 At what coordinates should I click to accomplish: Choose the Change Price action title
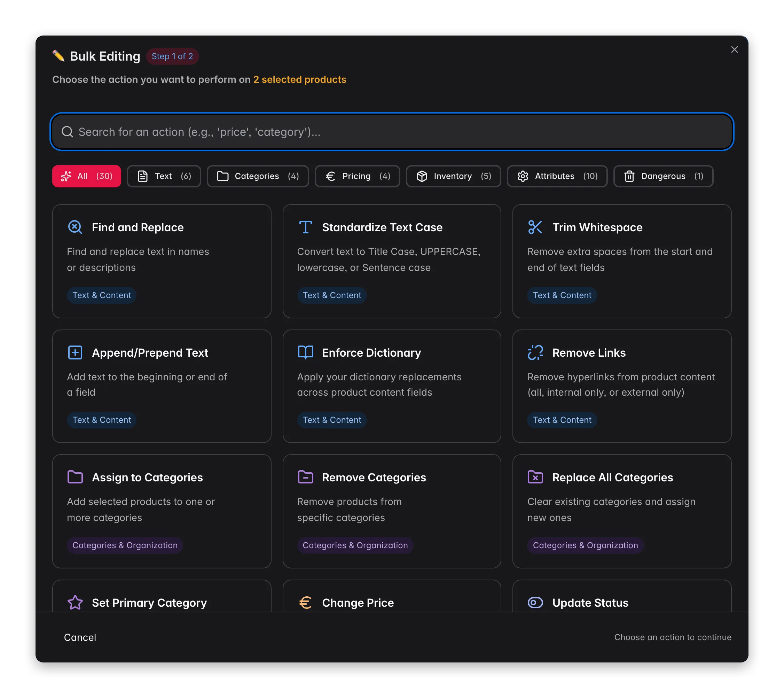358,603
